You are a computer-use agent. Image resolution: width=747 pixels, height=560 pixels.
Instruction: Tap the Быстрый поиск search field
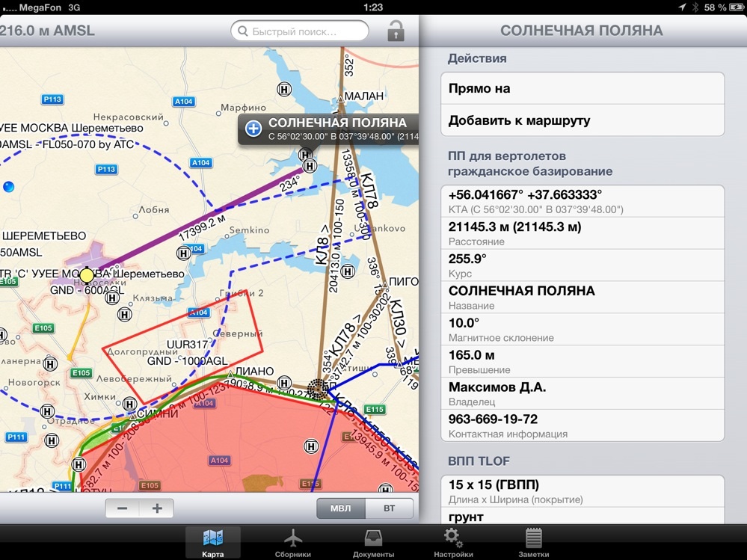300,31
